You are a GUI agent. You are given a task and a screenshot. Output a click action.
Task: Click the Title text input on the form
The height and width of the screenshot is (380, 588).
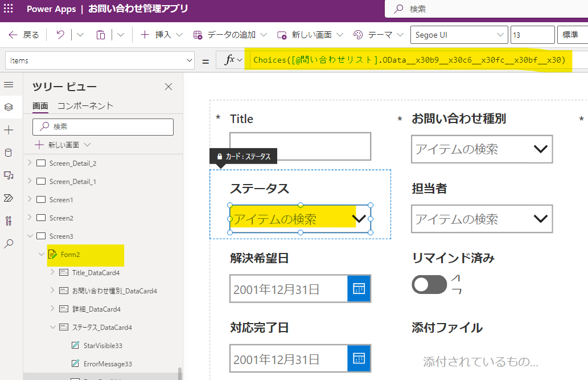point(300,146)
